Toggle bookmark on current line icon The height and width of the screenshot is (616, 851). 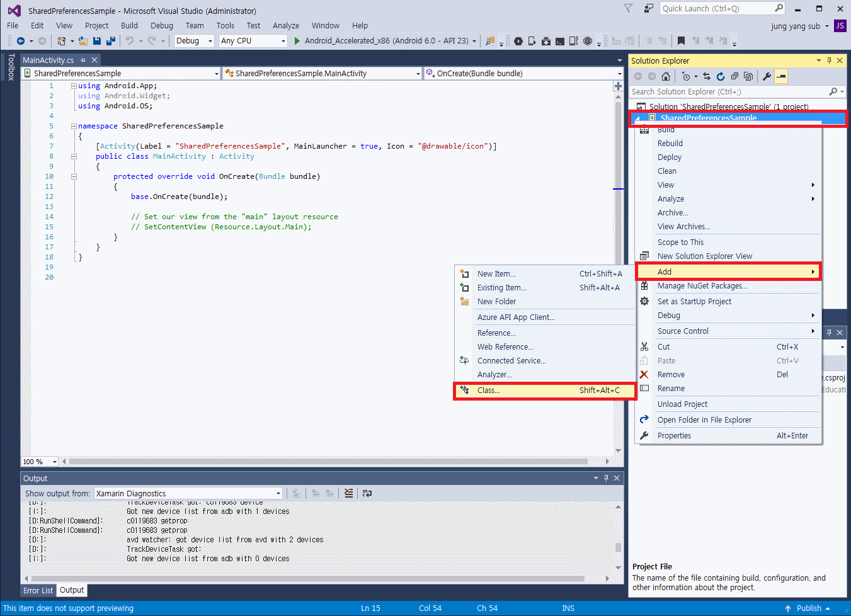[681, 41]
